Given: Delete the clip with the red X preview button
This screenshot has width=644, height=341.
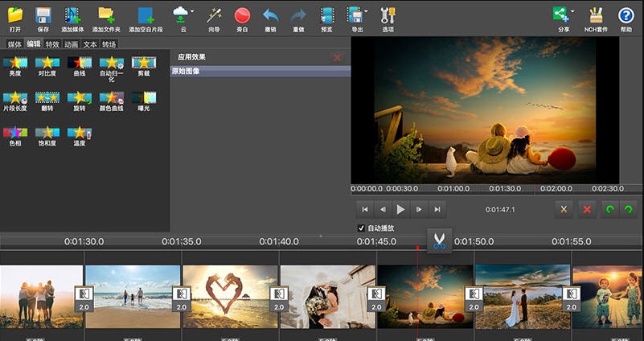Looking at the screenshot, I should 587,210.
